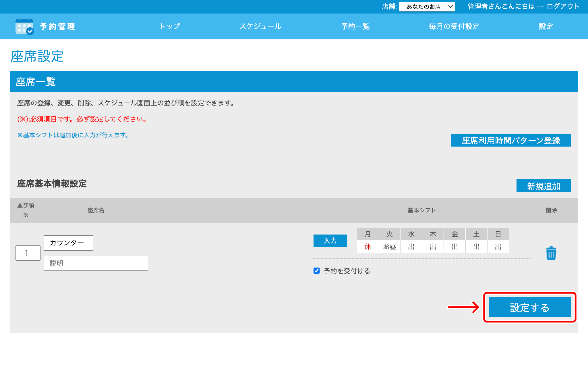Click the カウンター seat name field
The image size is (588, 365).
69,243
